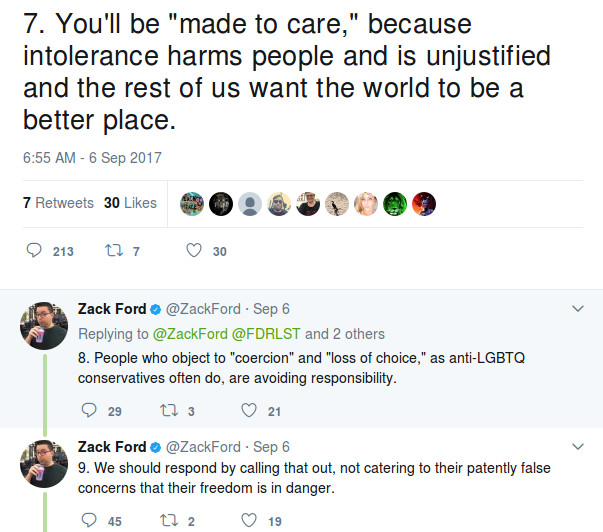The height and width of the screenshot is (532, 603).
Task: Like the main tweet with 30 likes
Action: coord(194,251)
